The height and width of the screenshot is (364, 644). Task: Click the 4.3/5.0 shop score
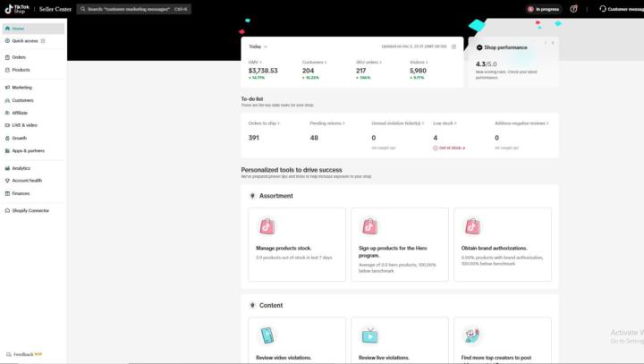point(486,64)
